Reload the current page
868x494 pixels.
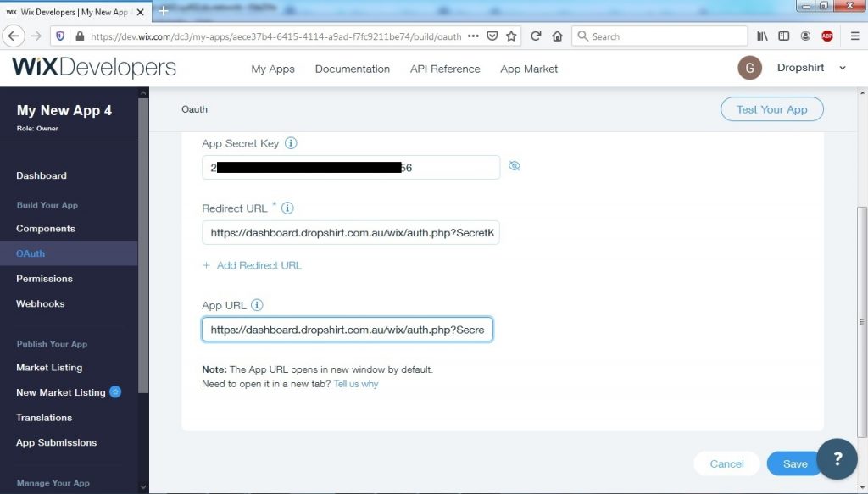point(536,36)
